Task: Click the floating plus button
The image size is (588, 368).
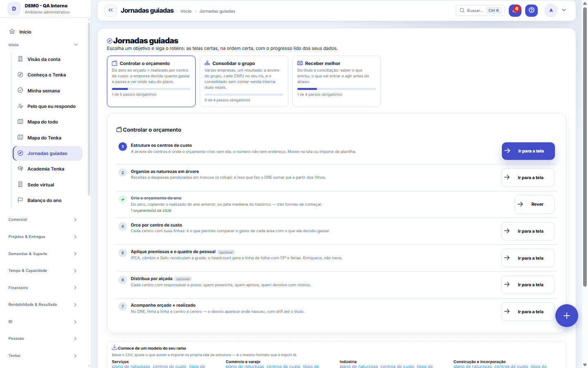Action: pyautogui.click(x=567, y=316)
